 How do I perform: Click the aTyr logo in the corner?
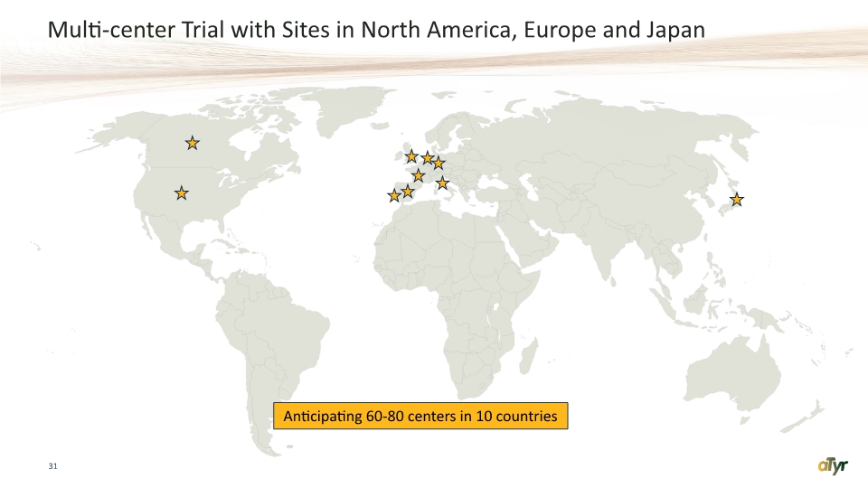pos(833,466)
